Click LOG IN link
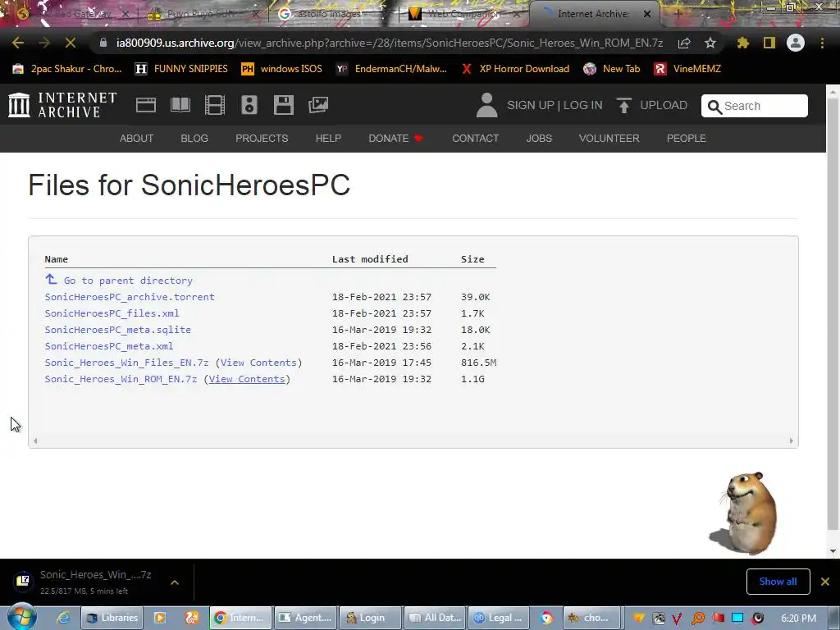840x630 pixels. pos(583,105)
